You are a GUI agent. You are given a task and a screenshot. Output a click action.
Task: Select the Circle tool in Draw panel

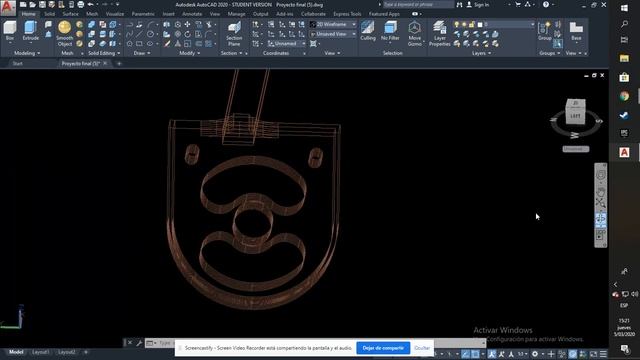(150, 34)
